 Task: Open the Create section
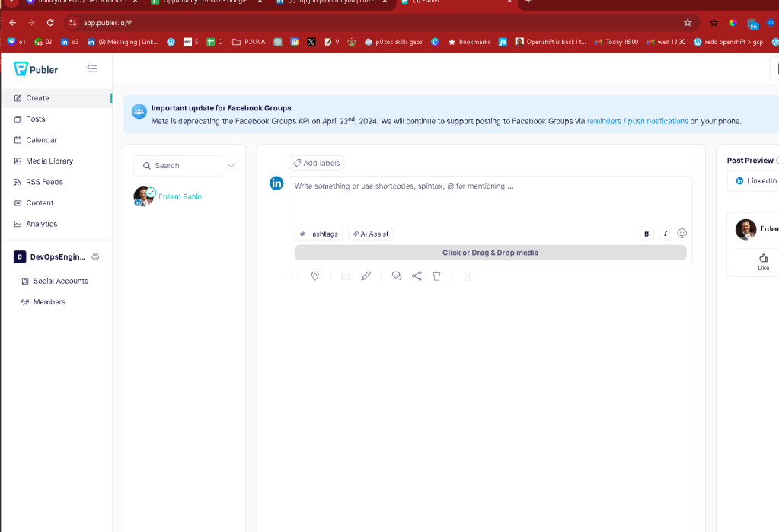pos(56,98)
